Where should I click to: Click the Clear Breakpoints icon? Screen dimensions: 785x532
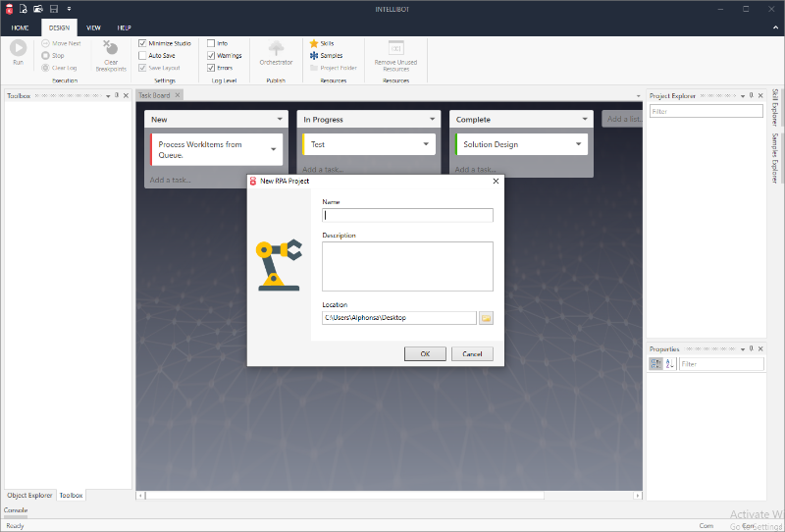pyautogui.click(x=111, y=48)
